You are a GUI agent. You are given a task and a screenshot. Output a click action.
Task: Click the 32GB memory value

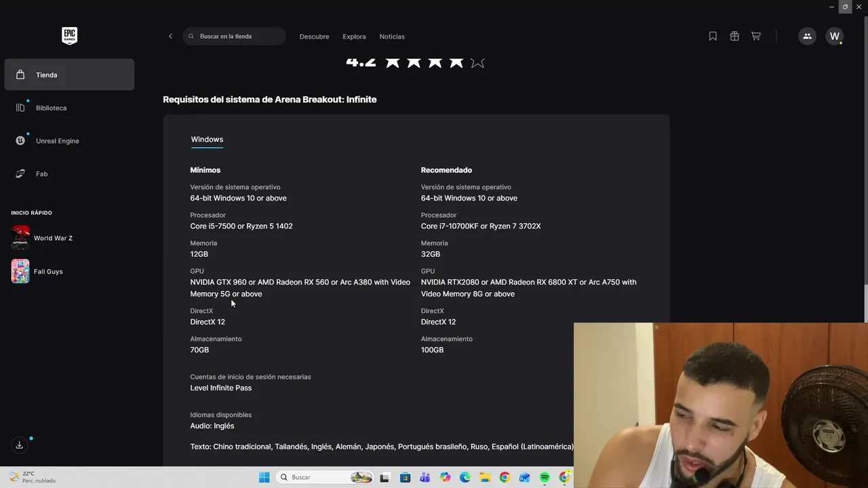click(x=431, y=254)
